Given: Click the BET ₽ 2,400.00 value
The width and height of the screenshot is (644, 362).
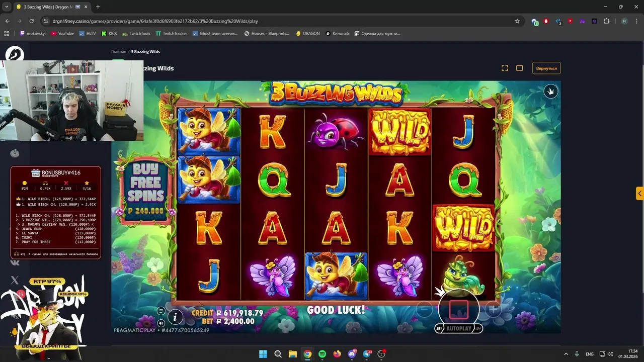Looking at the screenshot, I should point(235,321).
